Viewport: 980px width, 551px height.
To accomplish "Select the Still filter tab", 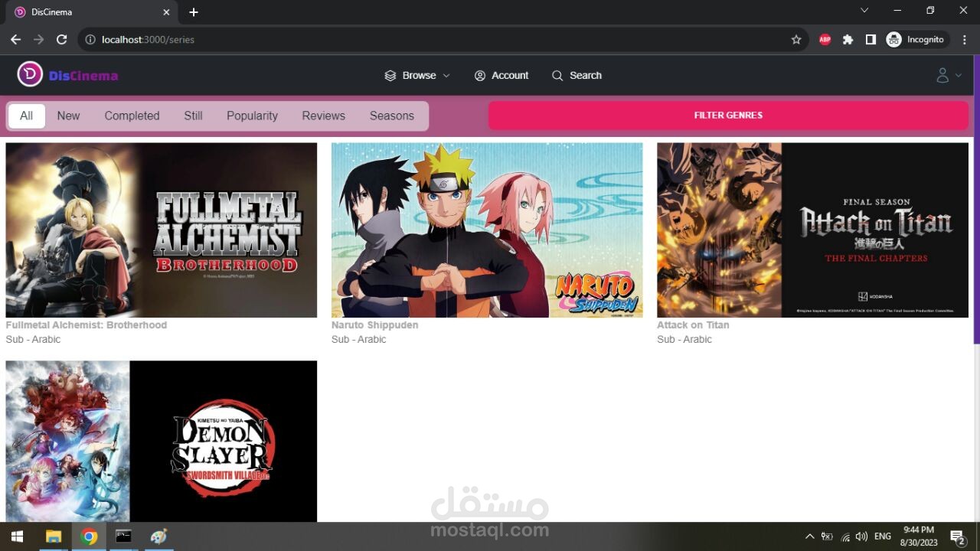I will (x=193, y=116).
